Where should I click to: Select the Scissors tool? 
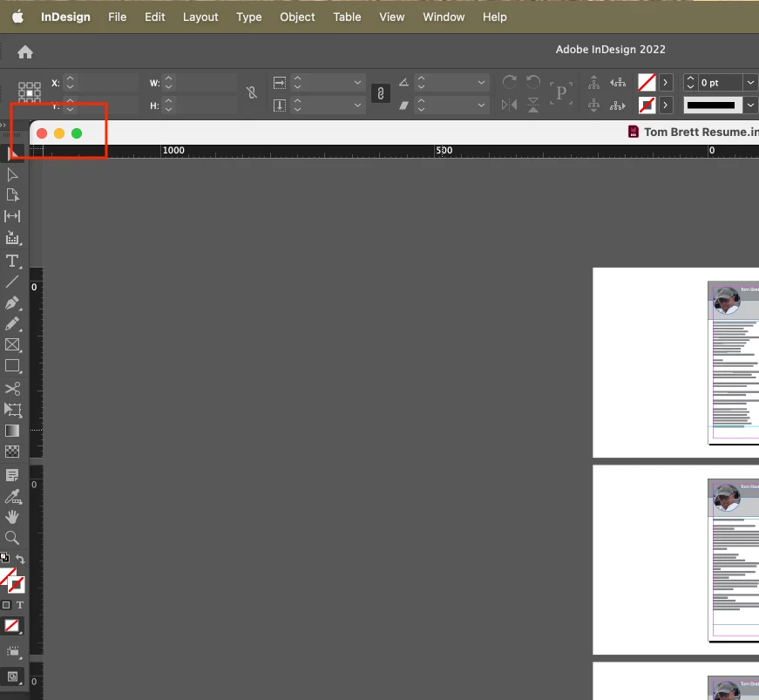pos(12,389)
